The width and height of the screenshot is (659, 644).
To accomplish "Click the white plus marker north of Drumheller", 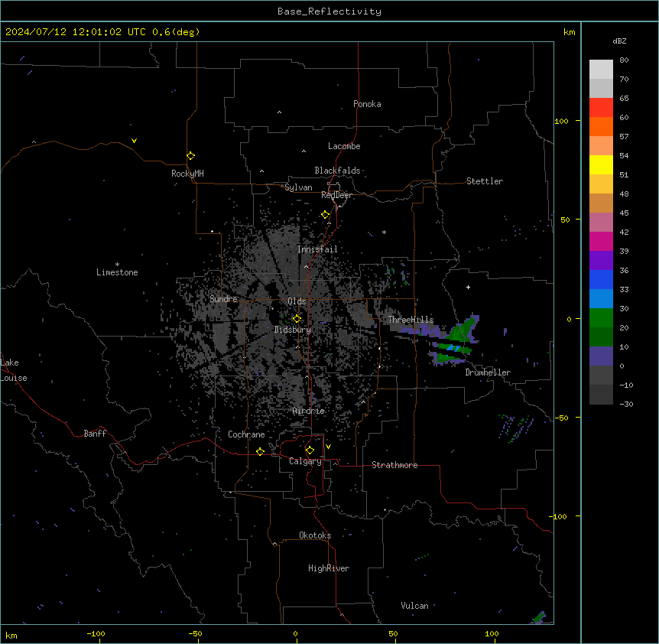I will (x=468, y=287).
